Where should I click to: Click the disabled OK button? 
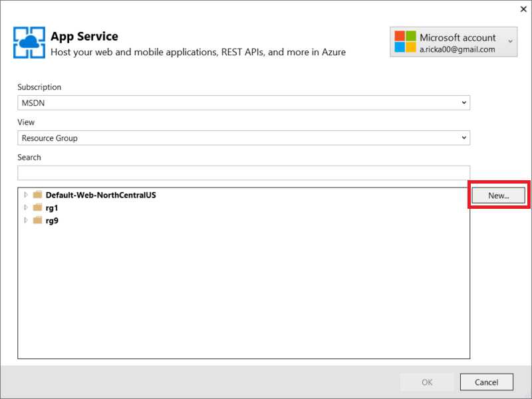coord(427,382)
